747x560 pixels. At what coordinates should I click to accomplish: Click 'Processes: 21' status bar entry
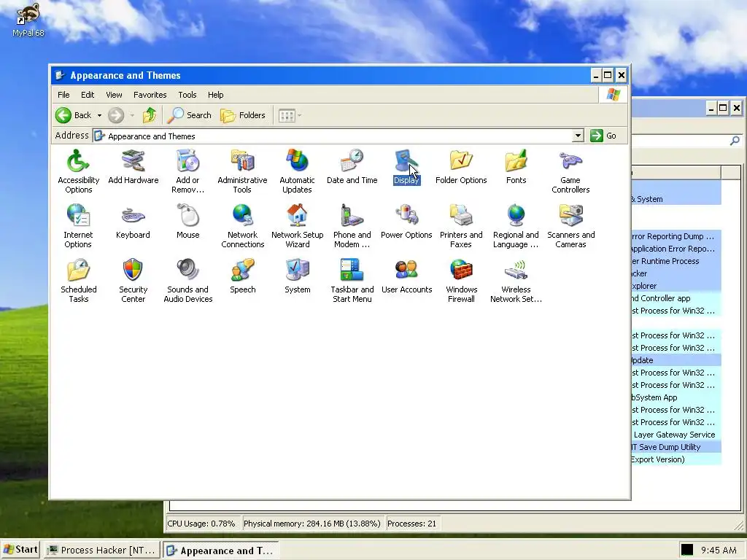[411, 524]
